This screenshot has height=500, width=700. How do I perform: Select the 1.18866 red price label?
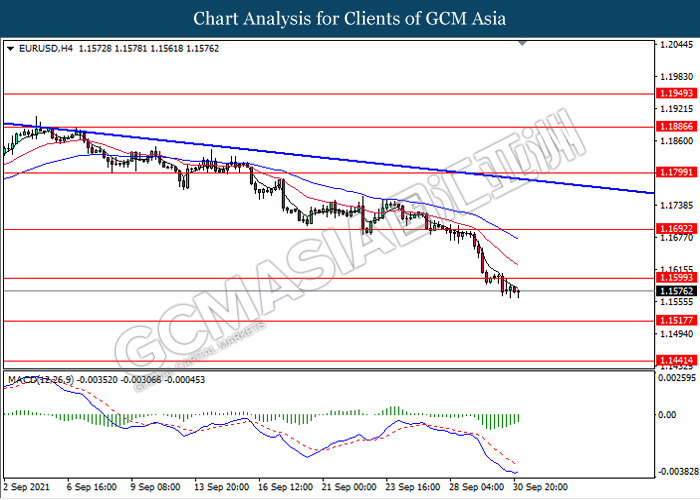point(676,127)
